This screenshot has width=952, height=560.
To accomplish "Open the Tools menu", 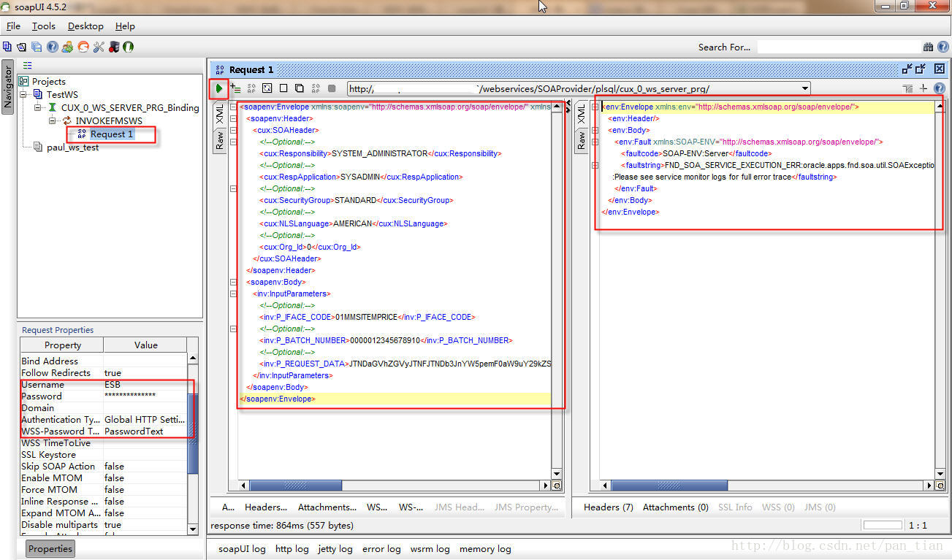I will point(43,26).
